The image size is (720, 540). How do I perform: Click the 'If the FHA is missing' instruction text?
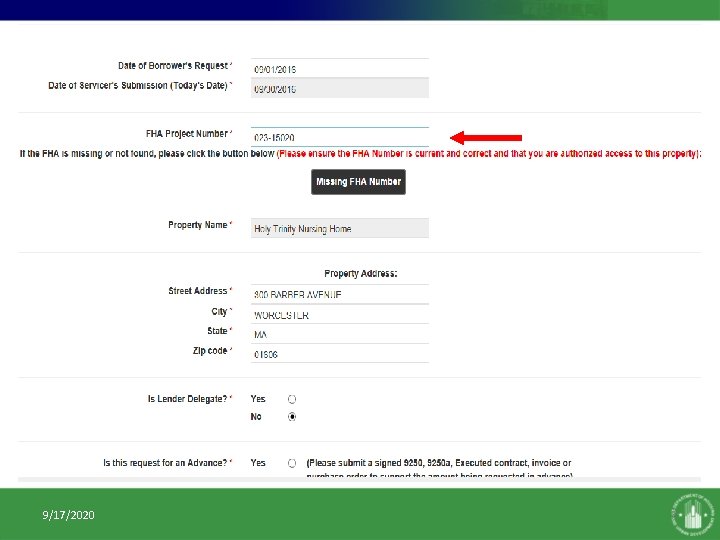[147, 153]
